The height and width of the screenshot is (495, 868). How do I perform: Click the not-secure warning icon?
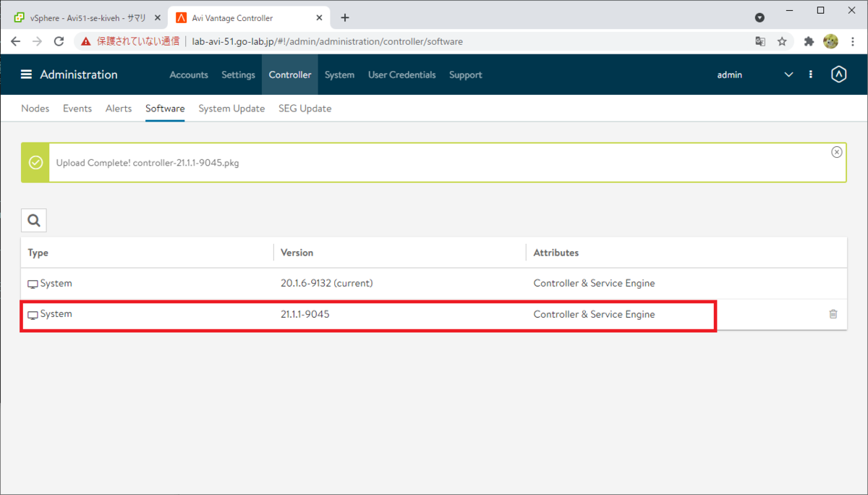click(x=86, y=41)
